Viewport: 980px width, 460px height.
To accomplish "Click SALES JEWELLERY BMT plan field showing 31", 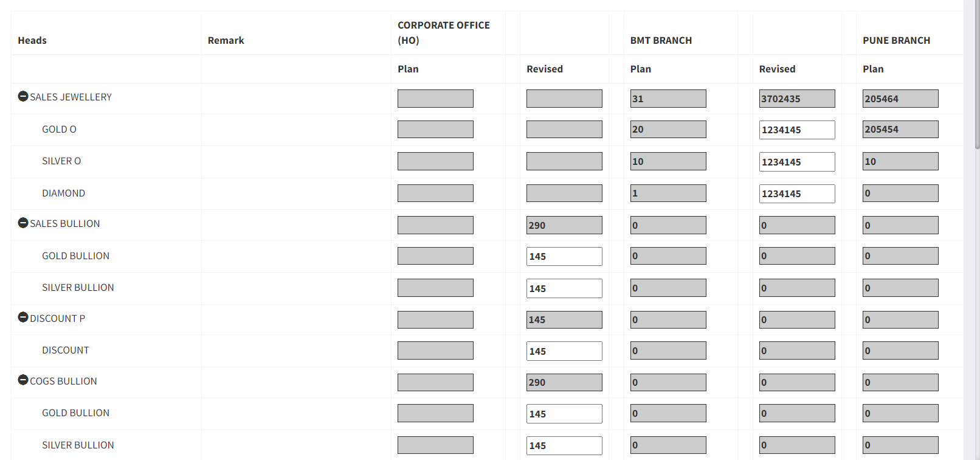I will (x=668, y=99).
